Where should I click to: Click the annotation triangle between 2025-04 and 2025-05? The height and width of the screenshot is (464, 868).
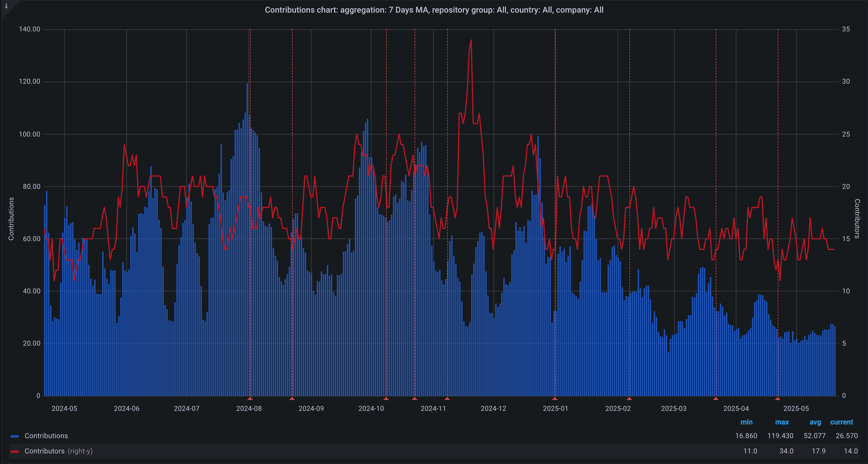click(x=778, y=398)
